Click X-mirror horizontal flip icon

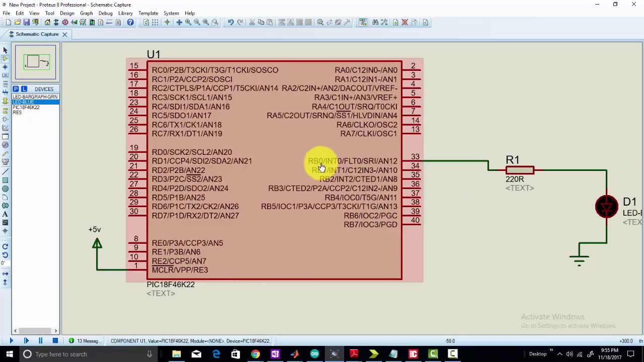5,274
